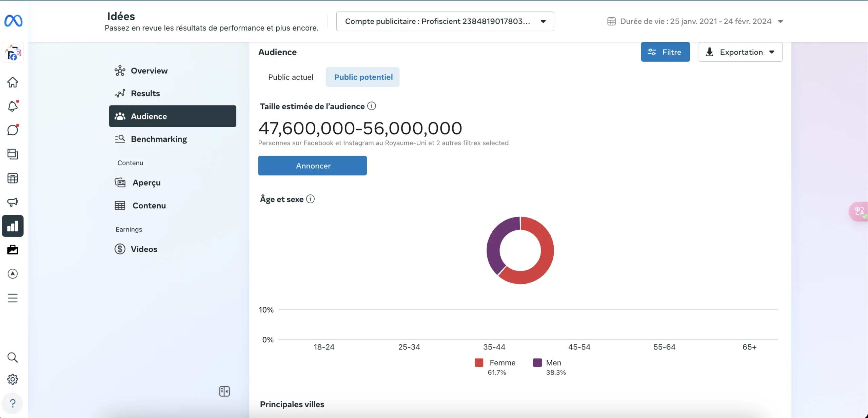The width and height of the screenshot is (868, 418).
Task: Open the inbox chat bubble icon
Action: tap(13, 130)
